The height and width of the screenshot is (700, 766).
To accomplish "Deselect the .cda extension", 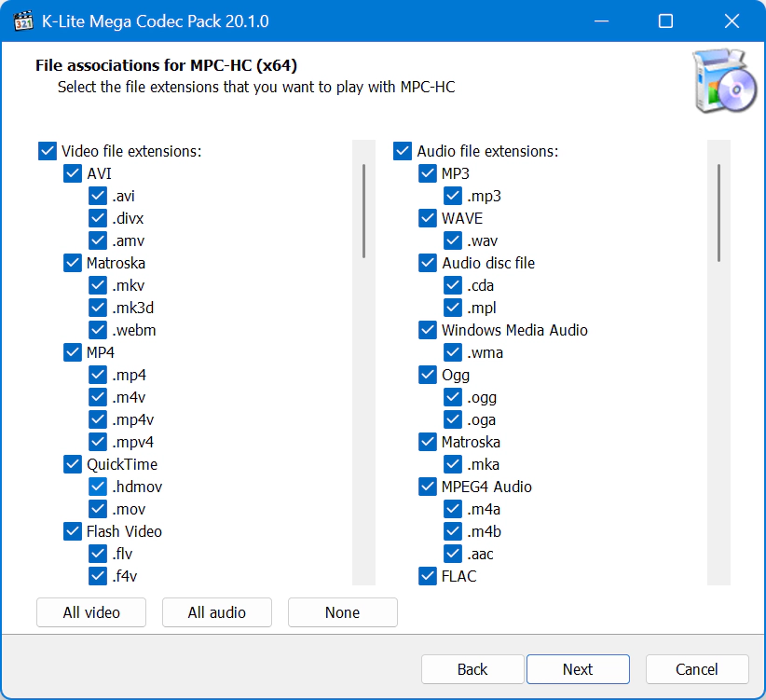I will (453, 285).
